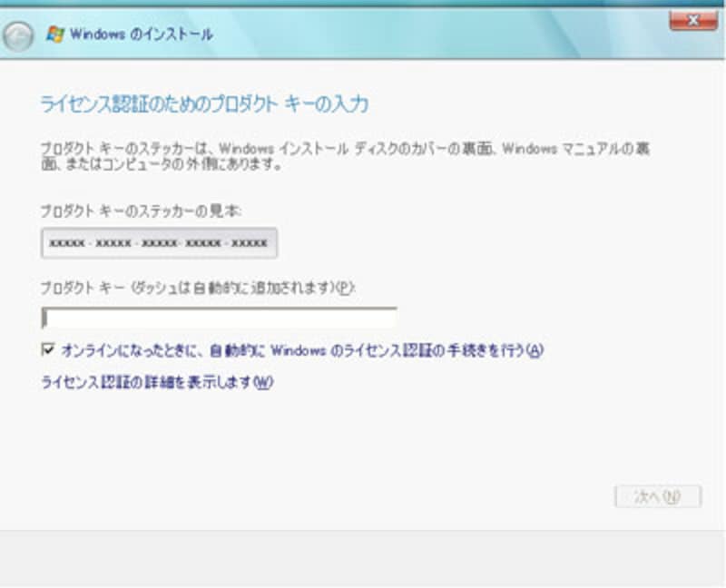Click the 次へ(N) button
The height and width of the screenshot is (588, 726).
(x=657, y=496)
